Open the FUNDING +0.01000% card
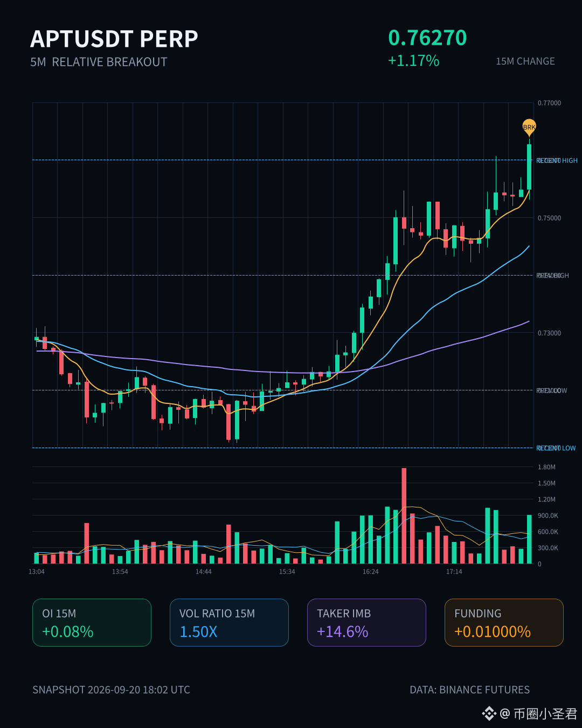This screenshot has width=582, height=728. pos(504,622)
